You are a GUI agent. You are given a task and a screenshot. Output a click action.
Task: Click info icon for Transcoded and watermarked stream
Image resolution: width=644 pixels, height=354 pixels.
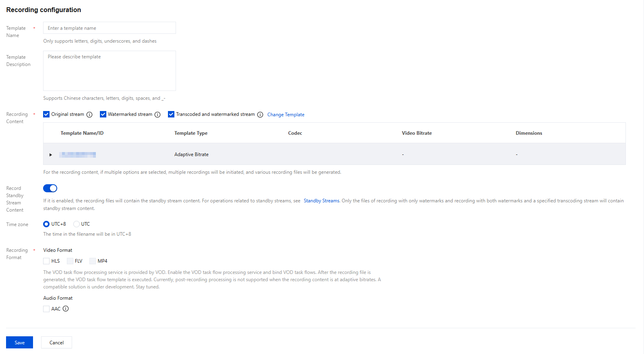[x=260, y=115]
